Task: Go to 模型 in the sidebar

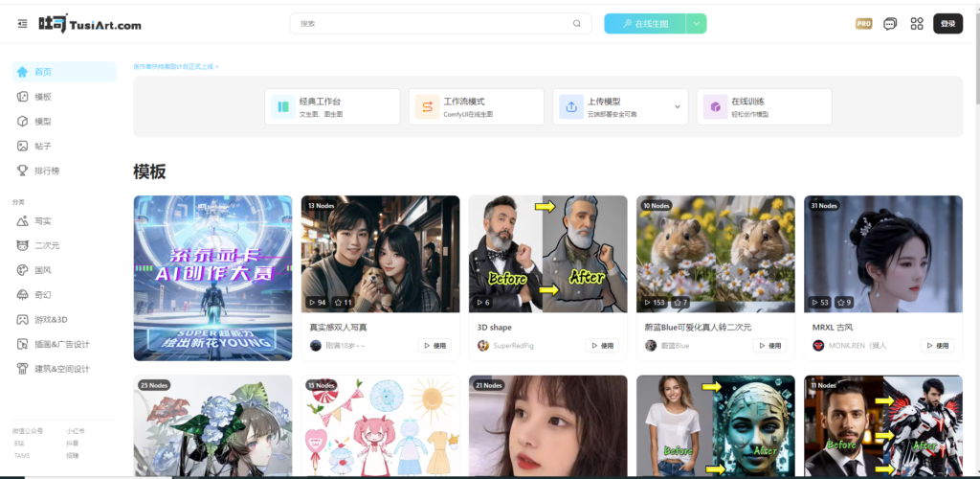Action: click(42, 122)
